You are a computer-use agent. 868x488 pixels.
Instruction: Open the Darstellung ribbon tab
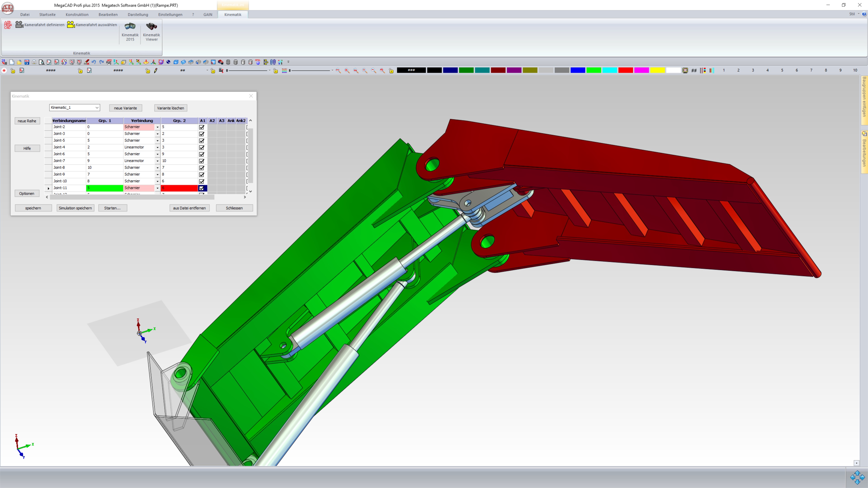(x=138, y=14)
